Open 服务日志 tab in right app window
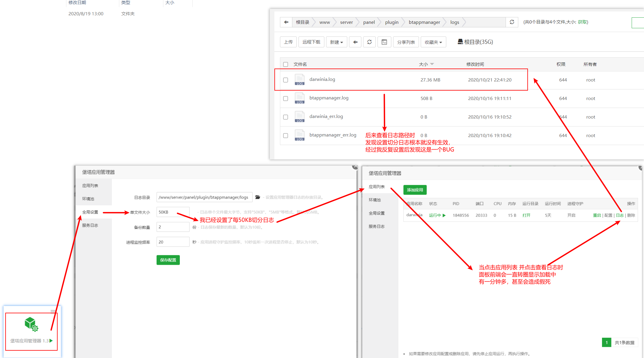Image resolution: width=644 pixels, height=358 pixels. coord(377,227)
